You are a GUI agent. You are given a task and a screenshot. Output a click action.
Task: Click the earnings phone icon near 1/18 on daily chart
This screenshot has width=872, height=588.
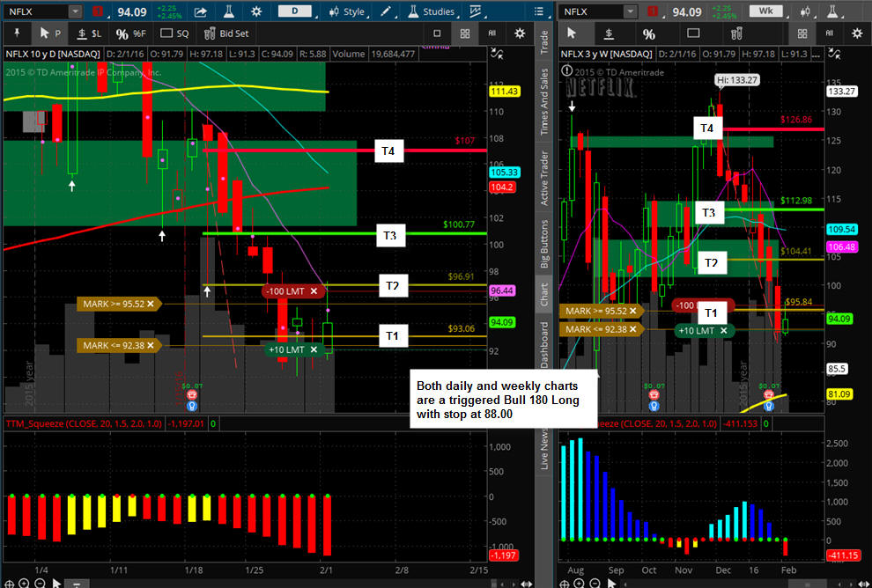(x=192, y=394)
